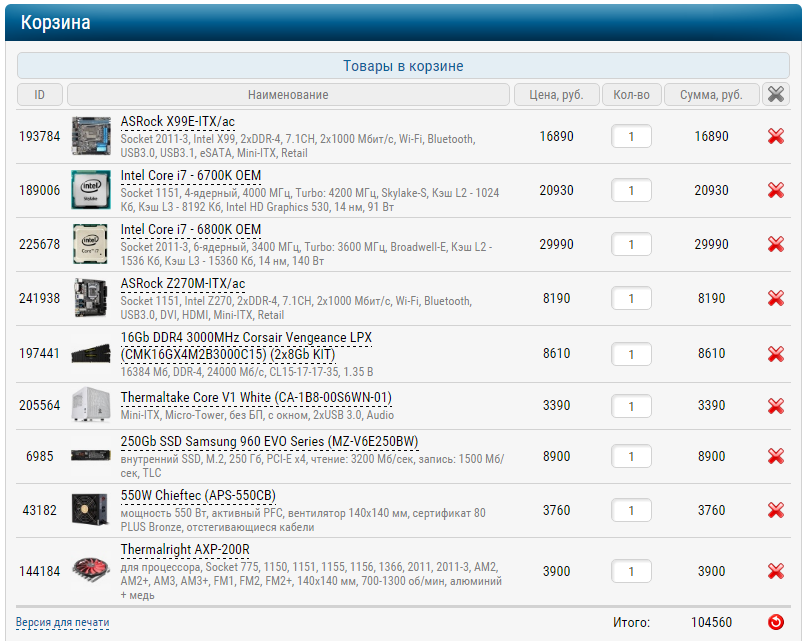Screen dimensions: 806x641
Task: Open Corsair Vengeance LPX memory thumbnail
Action: click(x=91, y=354)
